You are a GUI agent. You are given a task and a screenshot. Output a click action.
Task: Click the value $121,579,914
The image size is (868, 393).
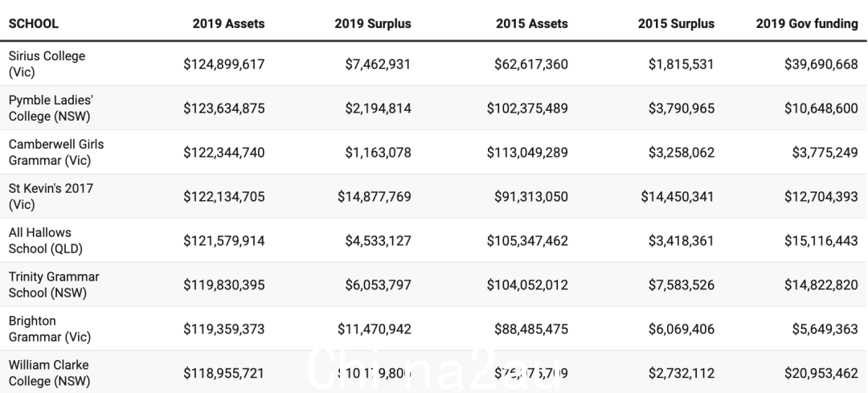tap(224, 241)
